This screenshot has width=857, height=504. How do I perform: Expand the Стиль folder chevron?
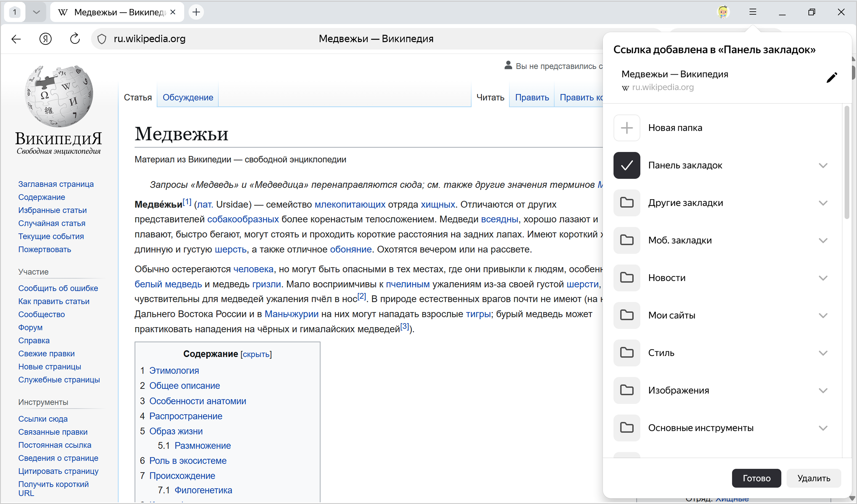[x=823, y=353]
